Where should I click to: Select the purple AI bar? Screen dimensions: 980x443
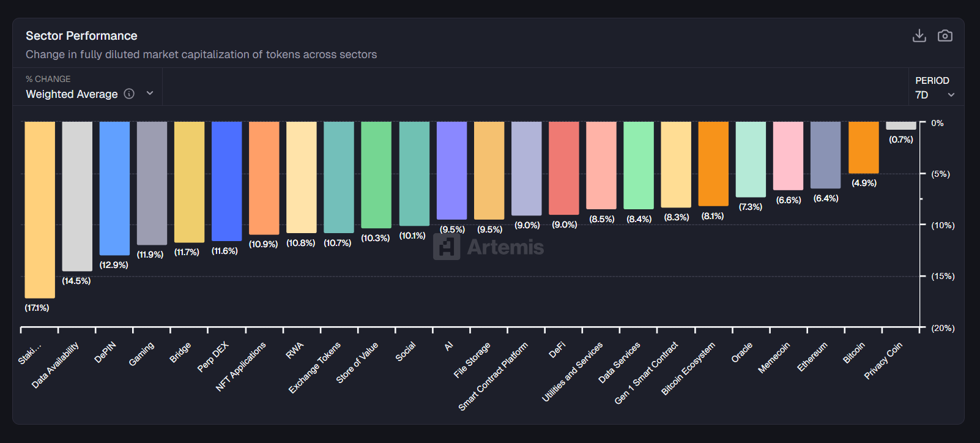(x=451, y=170)
